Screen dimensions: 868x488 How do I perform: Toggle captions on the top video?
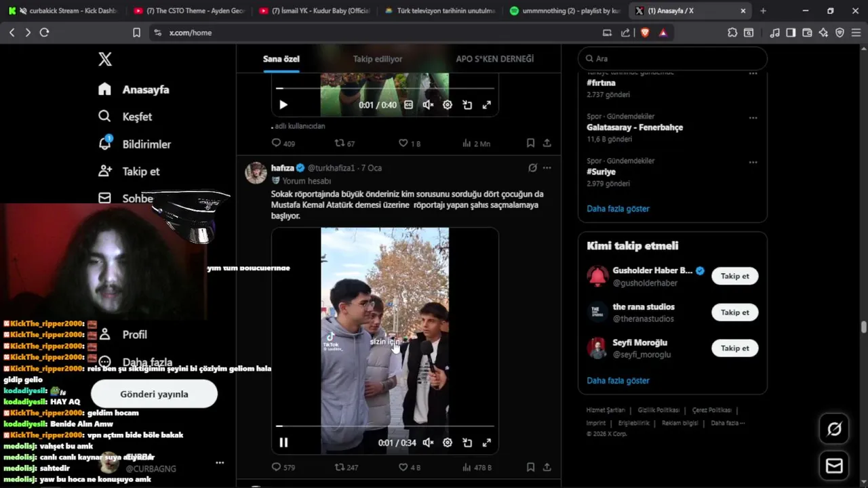[408, 105]
